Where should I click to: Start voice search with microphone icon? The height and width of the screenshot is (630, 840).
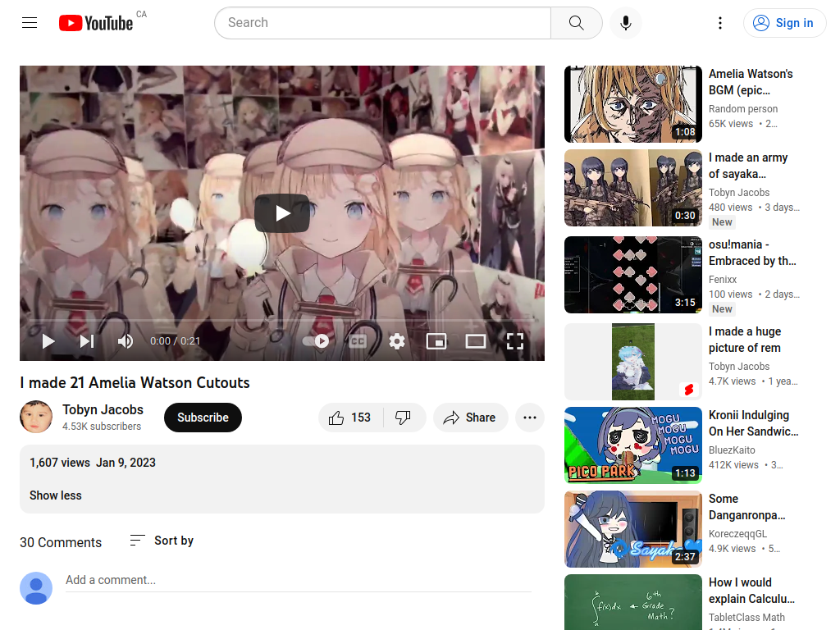[625, 23]
